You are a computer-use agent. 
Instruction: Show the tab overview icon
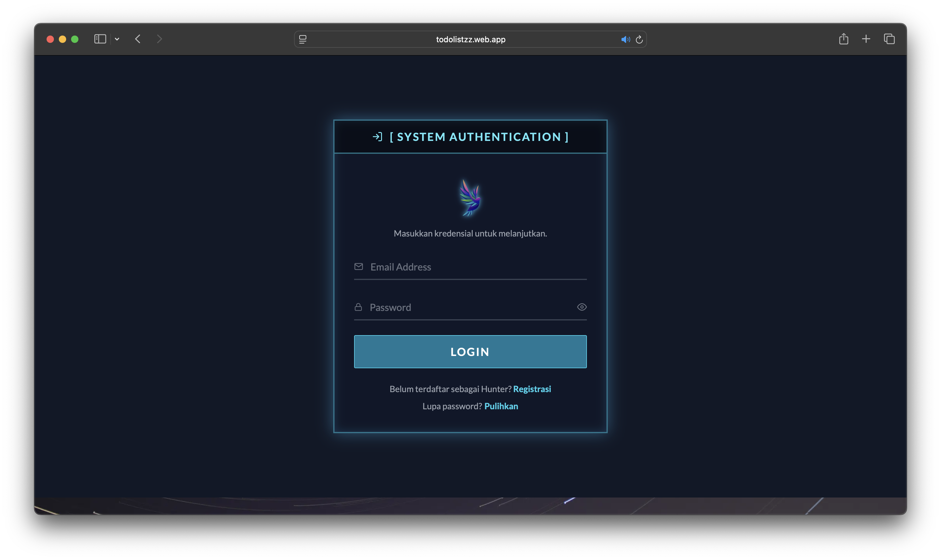pyautogui.click(x=889, y=39)
